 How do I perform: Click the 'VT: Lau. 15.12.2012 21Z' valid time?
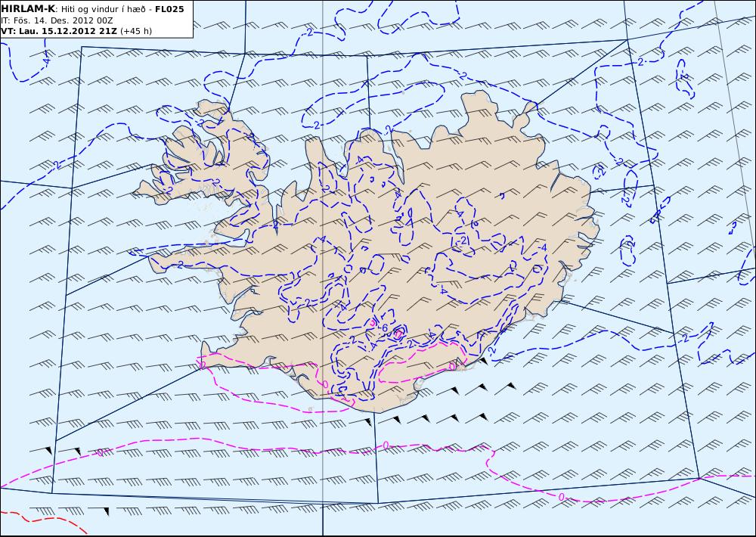pyautogui.click(x=59, y=31)
